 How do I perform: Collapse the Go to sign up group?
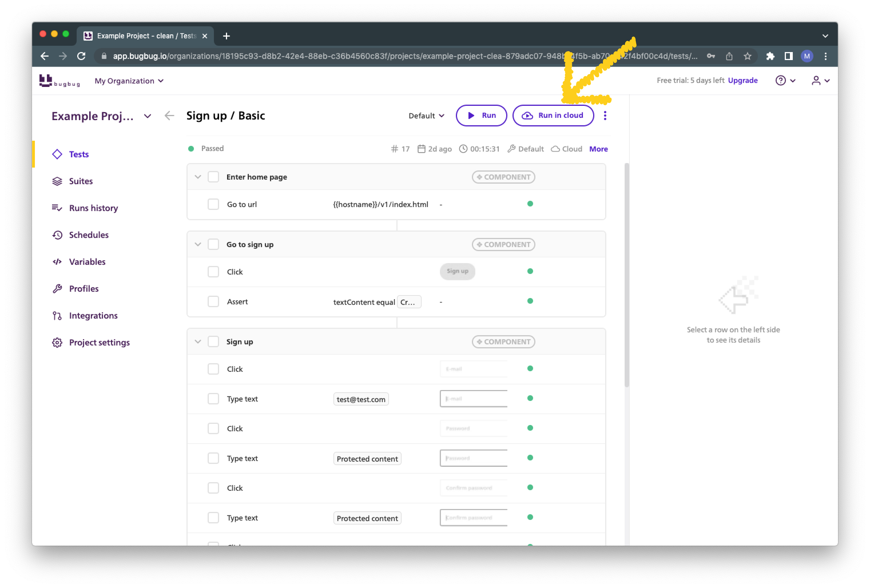click(198, 245)
